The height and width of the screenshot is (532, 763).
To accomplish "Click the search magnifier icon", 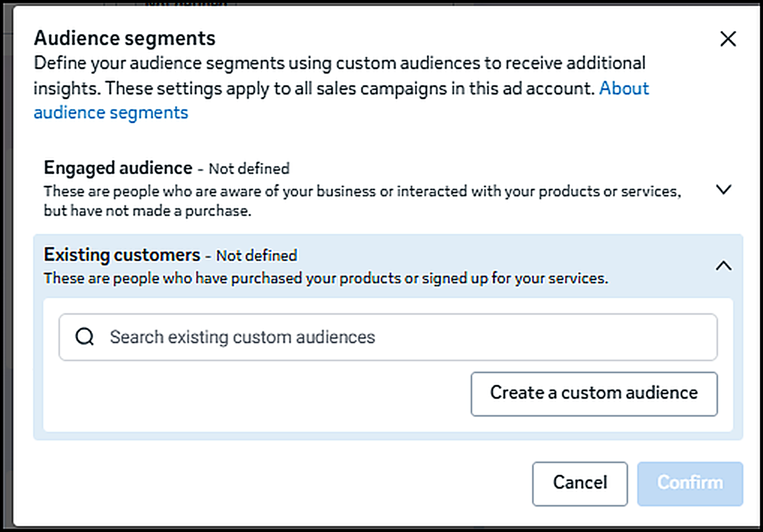I will tap(84, 337).
